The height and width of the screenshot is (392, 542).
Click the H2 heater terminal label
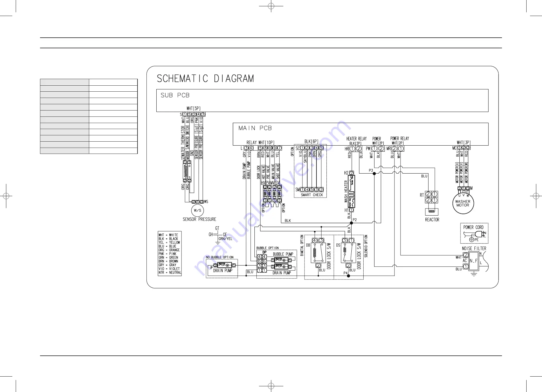point(346,173)
